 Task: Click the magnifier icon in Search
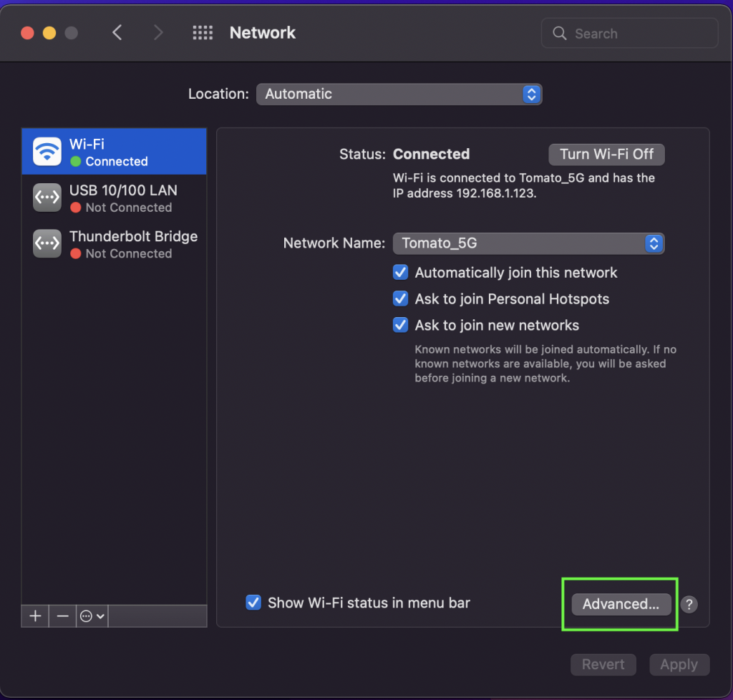click(559, 33)
